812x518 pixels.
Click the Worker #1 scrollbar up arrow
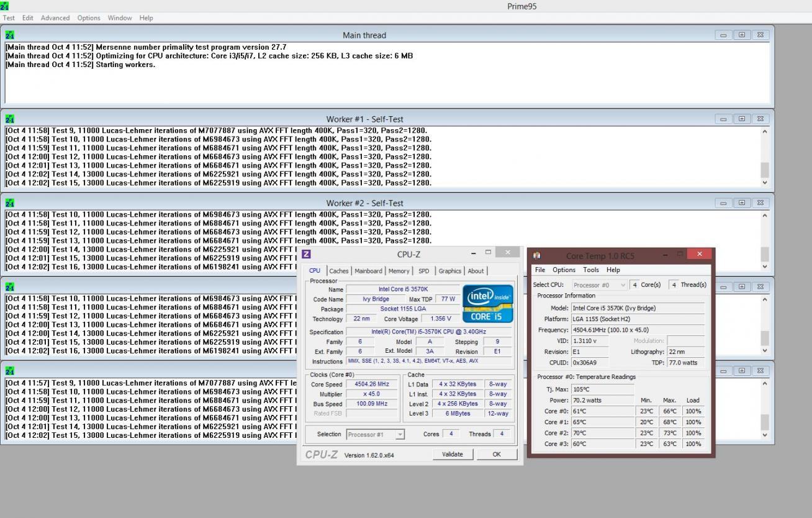765,132
